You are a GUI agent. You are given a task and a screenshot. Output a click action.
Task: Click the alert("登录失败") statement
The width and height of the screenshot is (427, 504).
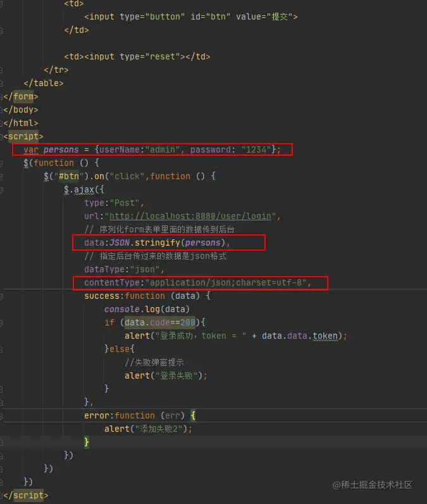(166, 375)
